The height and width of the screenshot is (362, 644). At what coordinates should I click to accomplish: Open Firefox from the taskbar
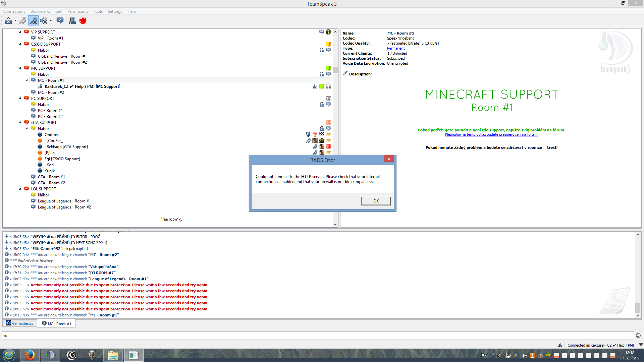coord(30,355)
